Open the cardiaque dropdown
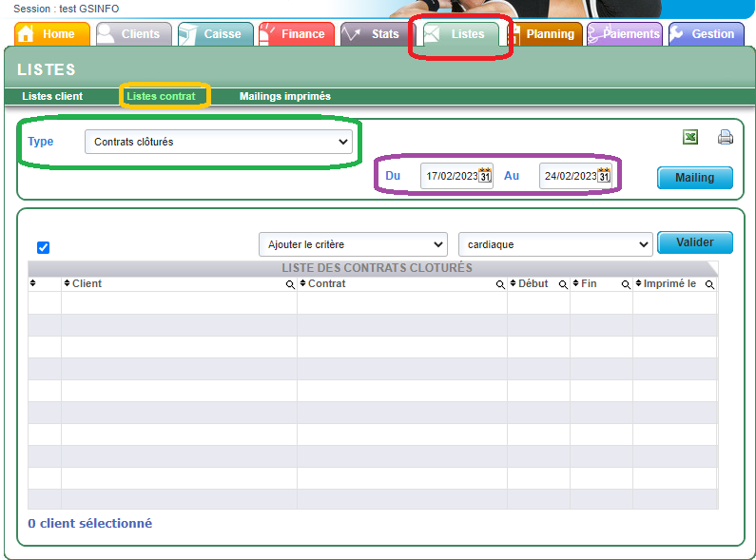The width and height of the screenshot is (756, 560). [555, 244]
